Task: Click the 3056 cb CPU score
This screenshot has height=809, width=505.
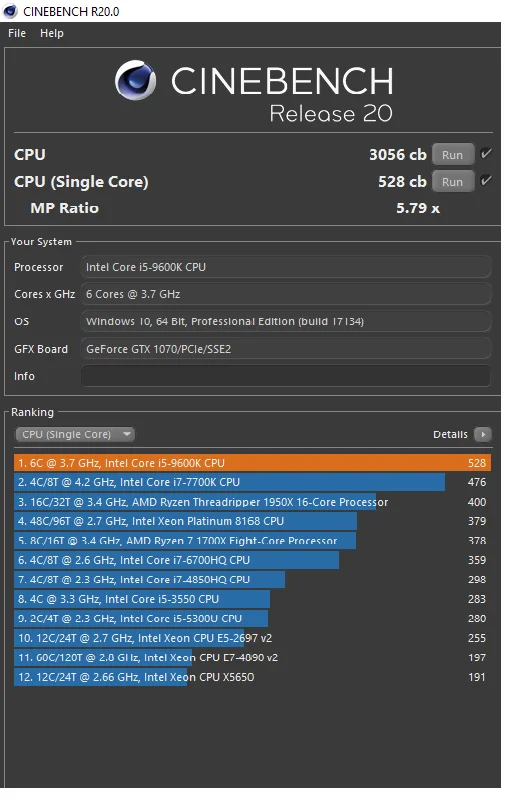Action: click(398, 155)
